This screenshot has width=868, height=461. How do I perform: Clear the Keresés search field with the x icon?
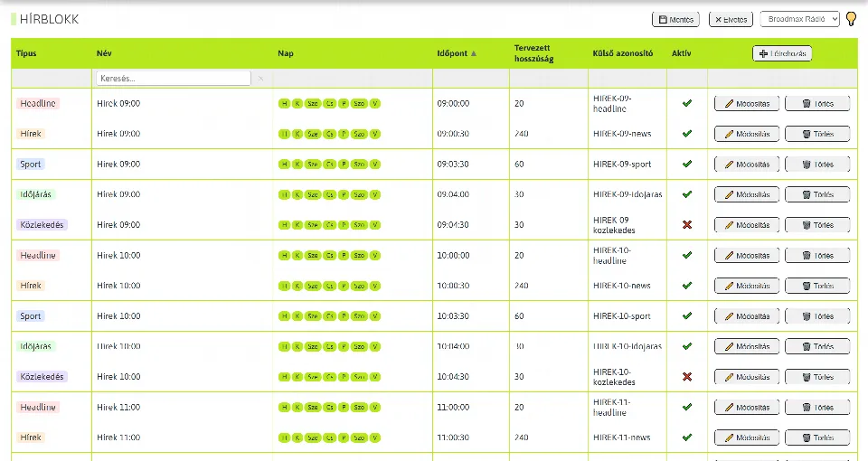coord(260,79)
